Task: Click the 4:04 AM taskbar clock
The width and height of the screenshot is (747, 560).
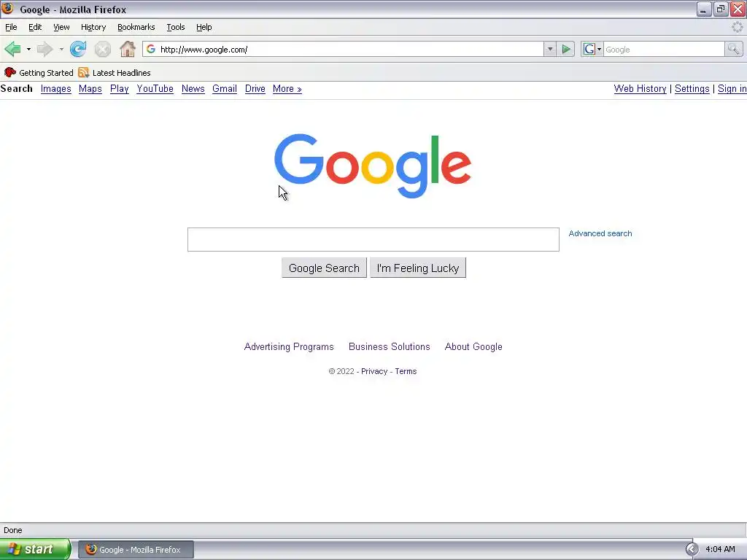Action: 720,550
